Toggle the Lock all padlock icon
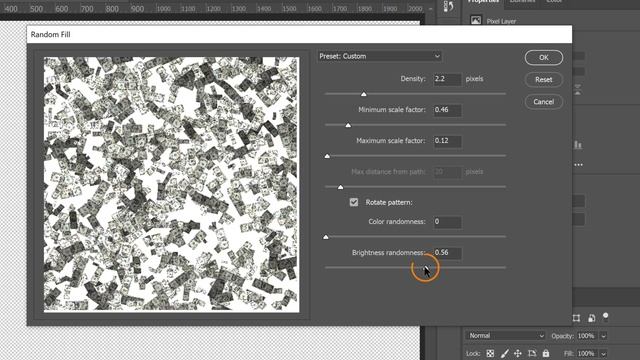This screenshot has width=640, height=360. coord(546,353)
